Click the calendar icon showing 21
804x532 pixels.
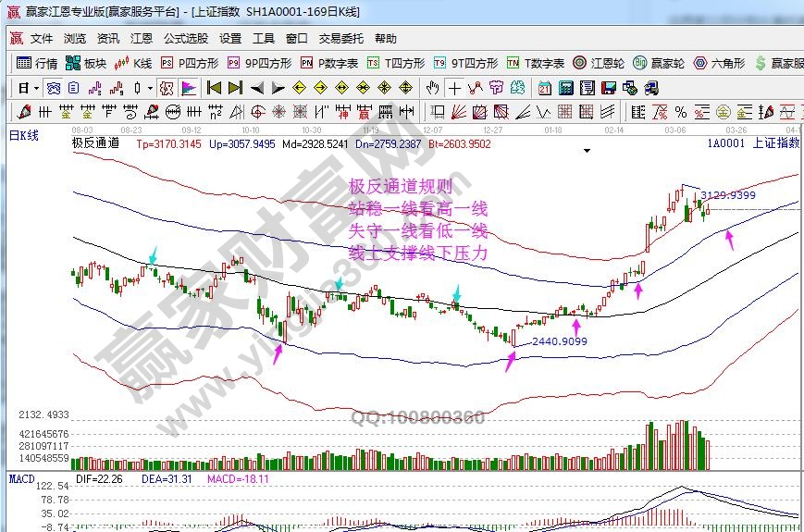[544, 88]
